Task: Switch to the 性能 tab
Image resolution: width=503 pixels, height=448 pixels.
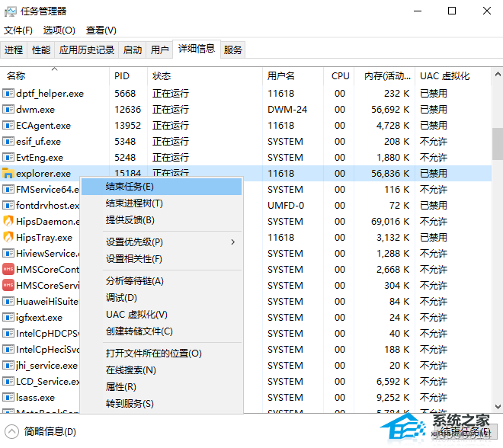Action: coord(41,50)
